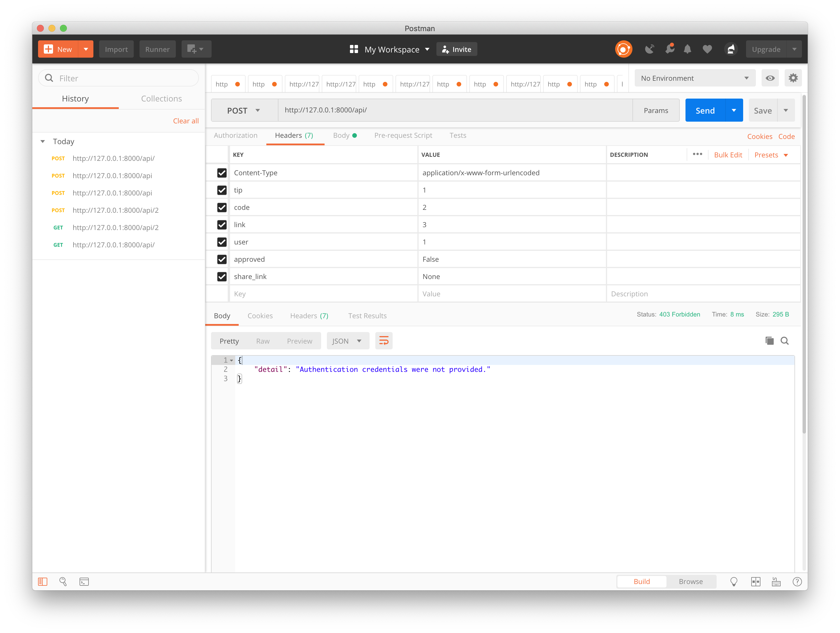Click the environment quick look eye icon
Image resolution: width=840 pixels, height=633 pixels.
click(770, 78)
